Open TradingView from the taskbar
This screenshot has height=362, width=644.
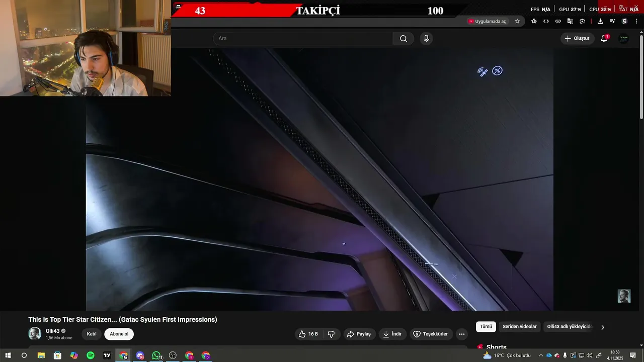point(107,355)
